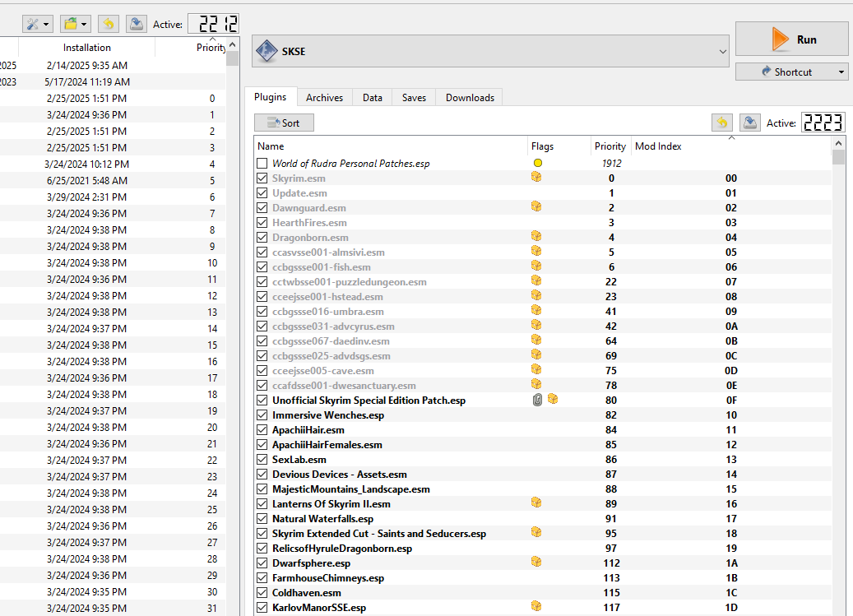Click the SKSE executable icon

[267, 51]
